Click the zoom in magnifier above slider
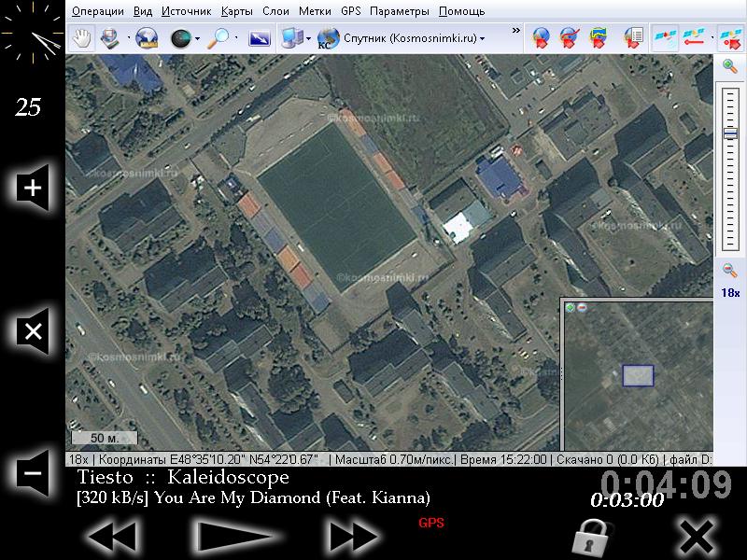This screenshot has width=747, height=560. 729,65
